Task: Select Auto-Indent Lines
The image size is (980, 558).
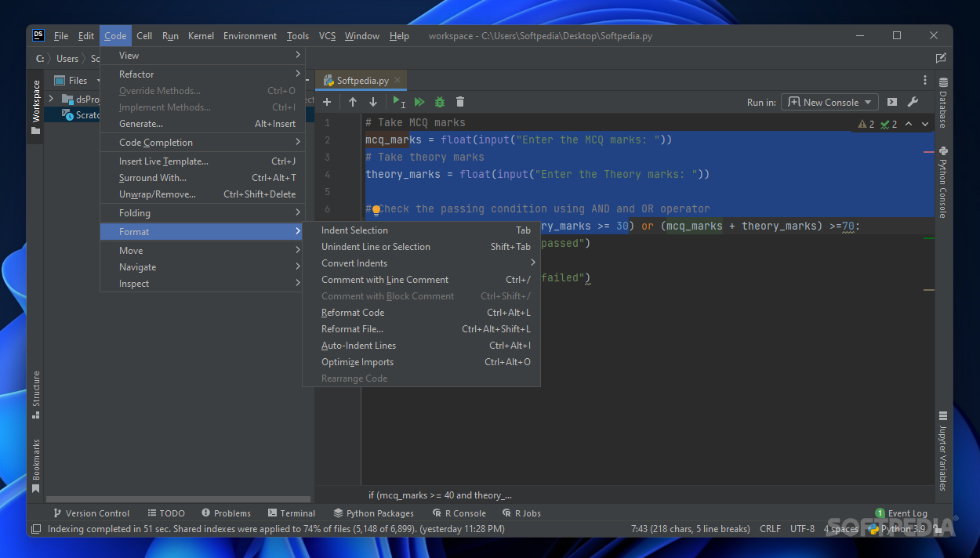Action: [x=421, y=345]
